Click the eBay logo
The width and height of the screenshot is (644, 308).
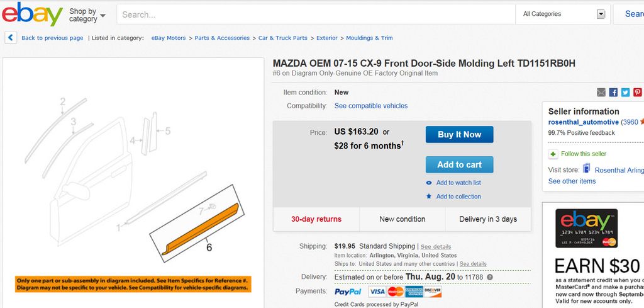(33, 14)
